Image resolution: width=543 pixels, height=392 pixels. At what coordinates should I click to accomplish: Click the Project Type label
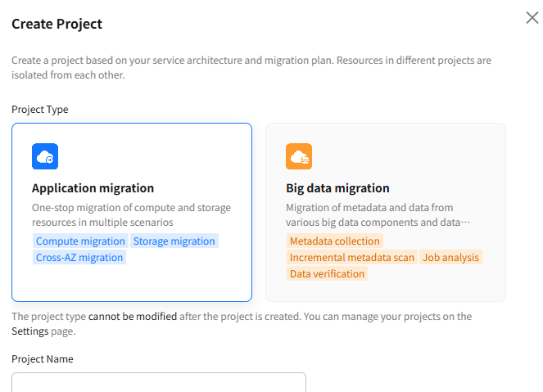pyautogui.click(x=40, y=110)
